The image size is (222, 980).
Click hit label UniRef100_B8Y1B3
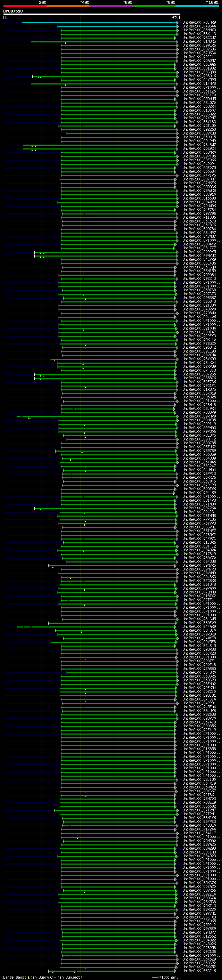199,122
